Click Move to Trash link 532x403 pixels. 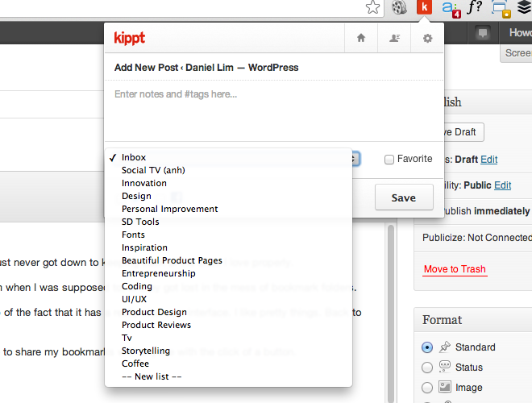[455, 269]
